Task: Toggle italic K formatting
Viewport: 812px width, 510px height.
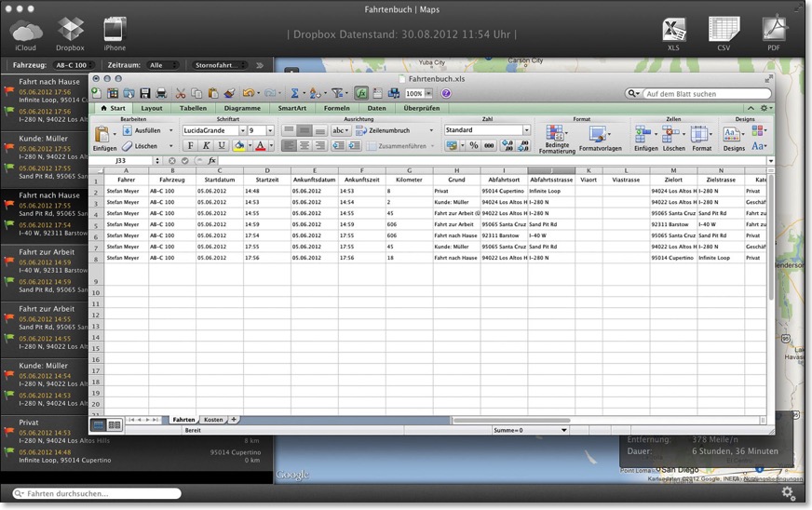Action: tap(206, 145)
